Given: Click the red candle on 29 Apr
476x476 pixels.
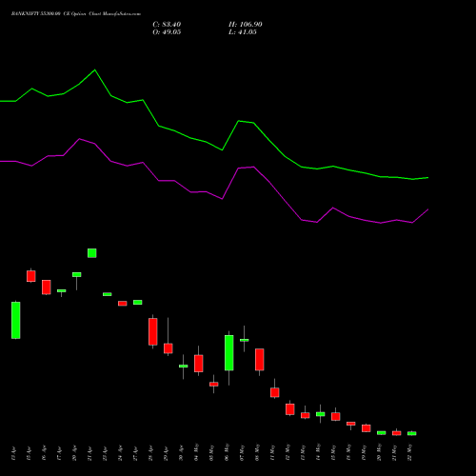Looking at the screenshot, I should (169, 348).
